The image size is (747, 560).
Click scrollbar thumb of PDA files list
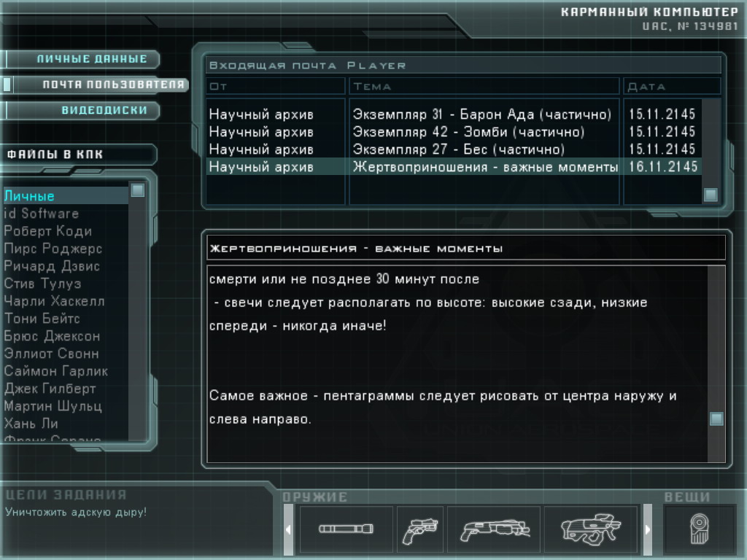click(x=138, y=190)
